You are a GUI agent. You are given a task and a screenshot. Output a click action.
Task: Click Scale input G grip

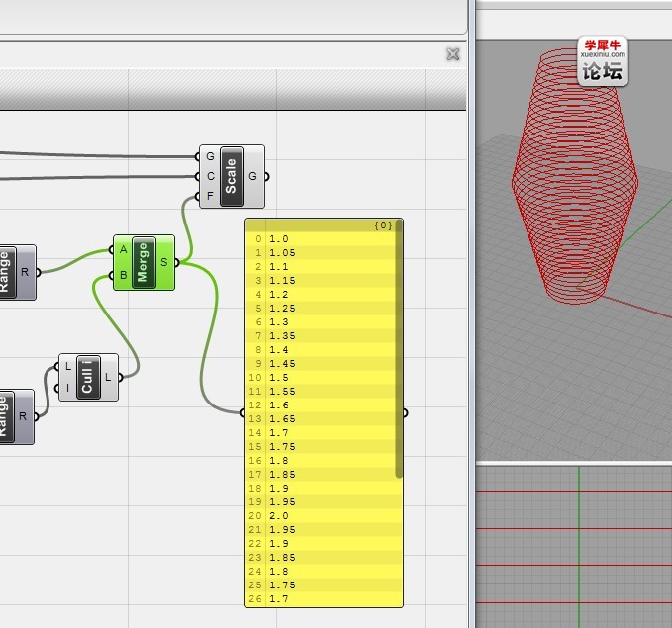tap(197, 157)
